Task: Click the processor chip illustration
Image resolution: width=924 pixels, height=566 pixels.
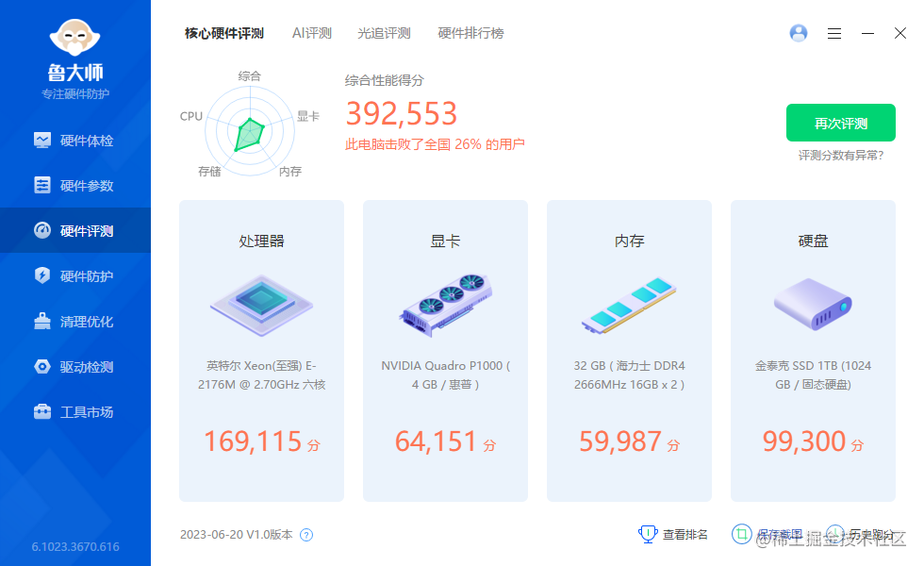Action: (x=262, y=306)
